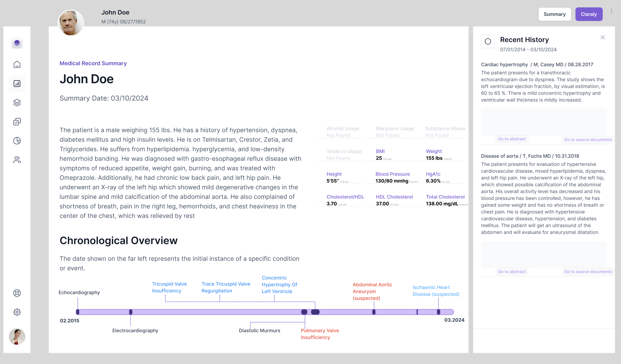Select the Diastolic Murmurs label
621x364 pixels.
259,331
